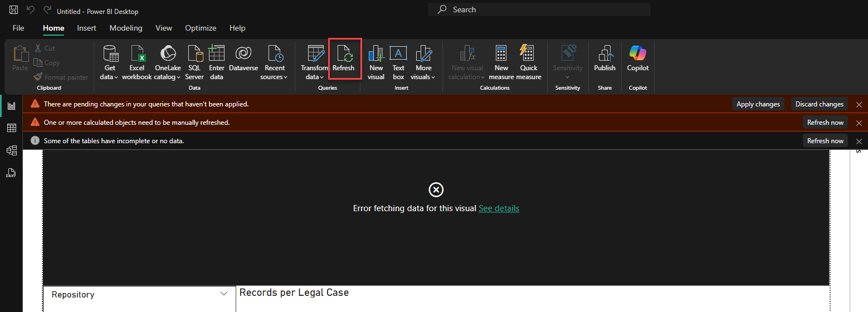Click the Dataverse icon
868x312 pixels.
[x=243, y=54]
